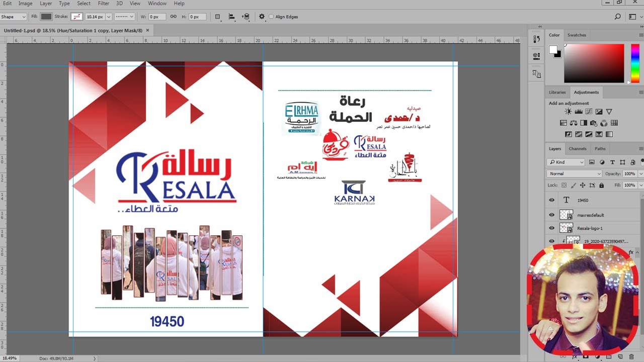Open the Color panel flyout menu
The height and width of the screenshot is (362, 644).
641,35
